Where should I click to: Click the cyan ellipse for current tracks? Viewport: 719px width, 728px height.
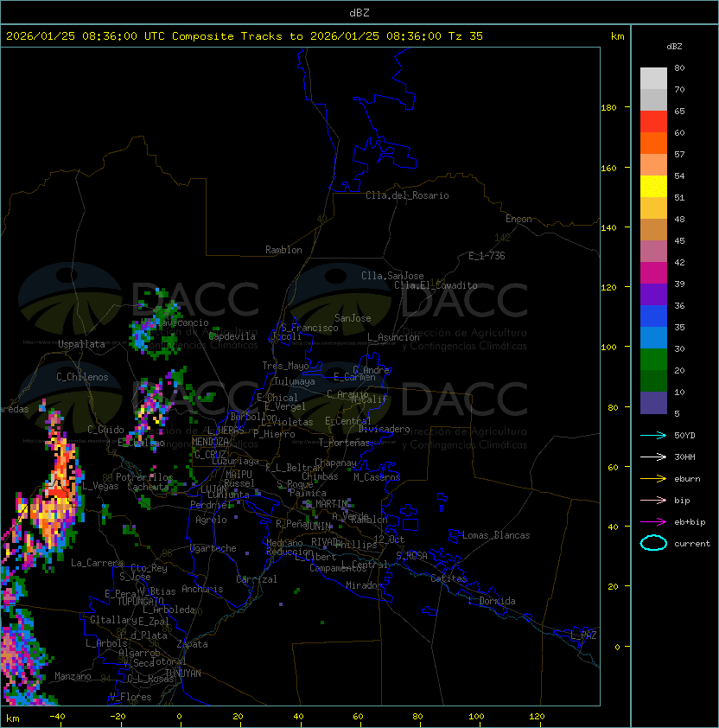tap(653, 543)
